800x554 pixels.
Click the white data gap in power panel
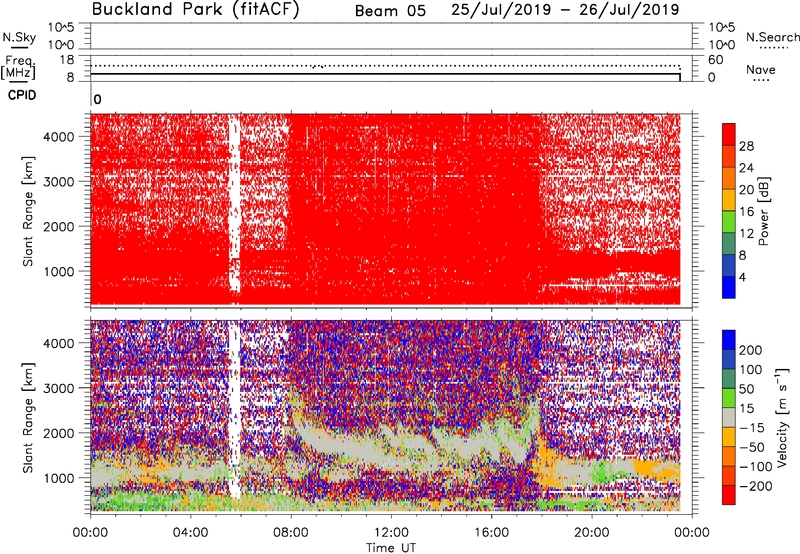point(234,204)
